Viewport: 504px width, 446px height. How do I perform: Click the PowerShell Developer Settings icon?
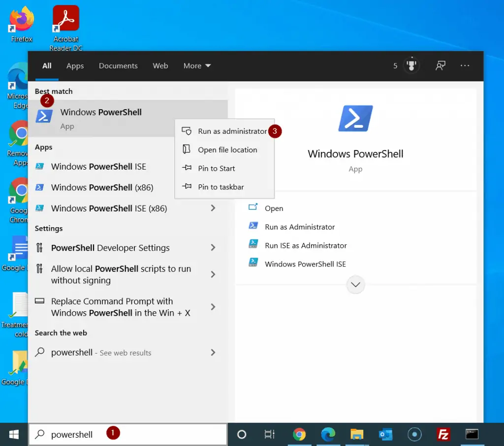click(39, 247)
